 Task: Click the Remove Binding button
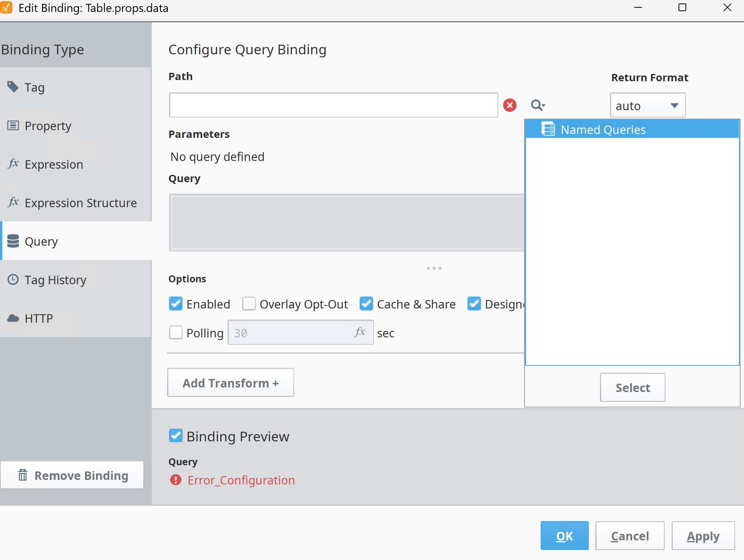(72, 475)
